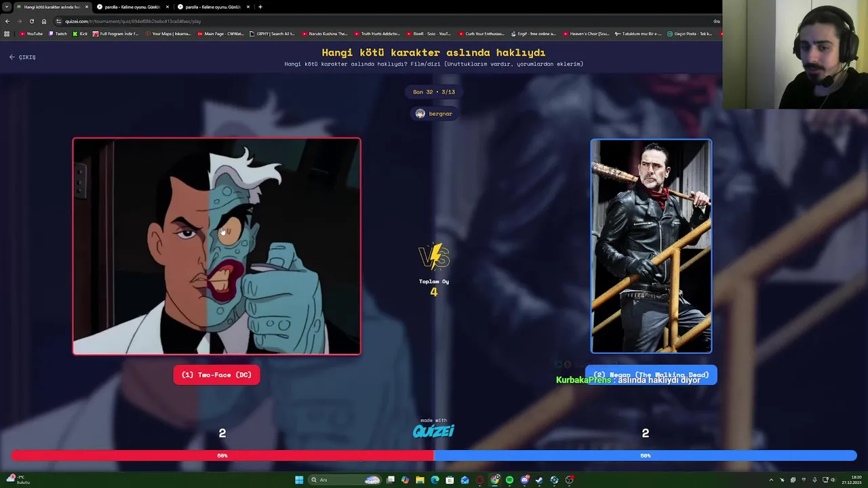Open the Full Program İndir bookmark
The height and width of the screenshot is (488, 868).
click(x=115, y=34)
